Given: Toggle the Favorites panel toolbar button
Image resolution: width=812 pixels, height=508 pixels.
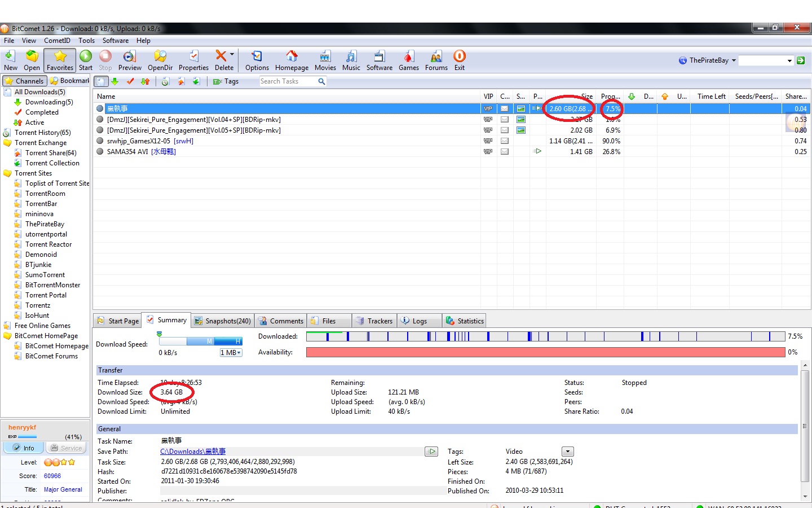Looking at the screenshot, I should (x=60, y=60).
